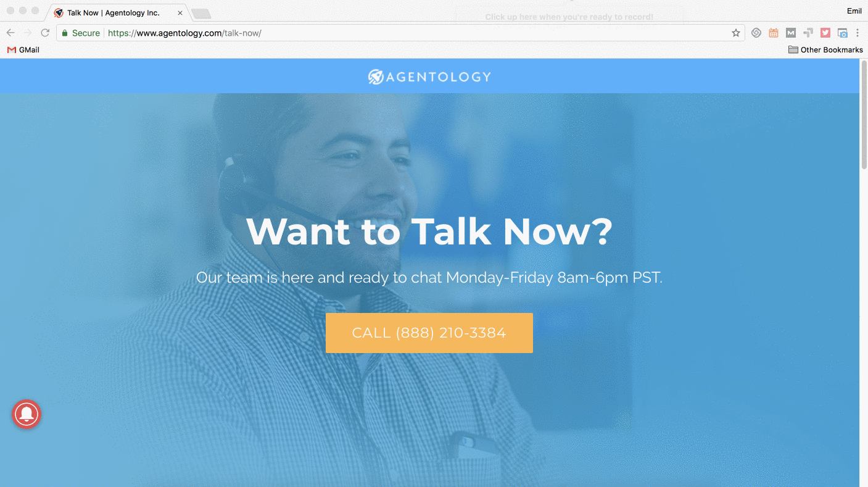Click the Agentology logo in header
Viewport: 868px width, 487px height.
429,77
